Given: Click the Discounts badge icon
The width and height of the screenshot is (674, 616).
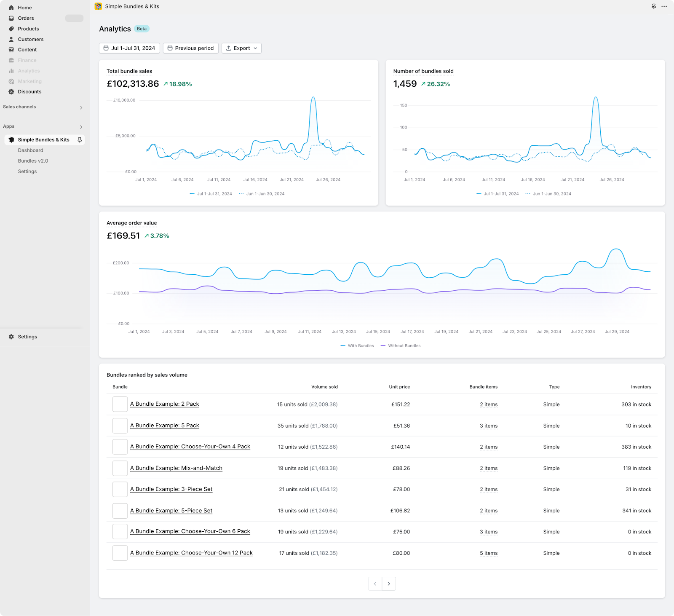Looking at the screenshot, I should pos(11,91).
